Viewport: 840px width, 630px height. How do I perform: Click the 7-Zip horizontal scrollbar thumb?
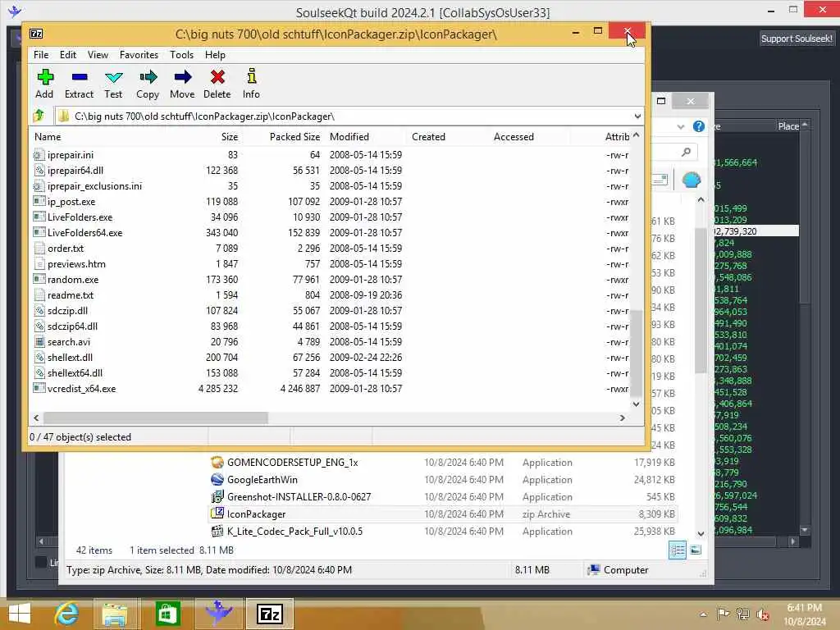coord(155,418)
